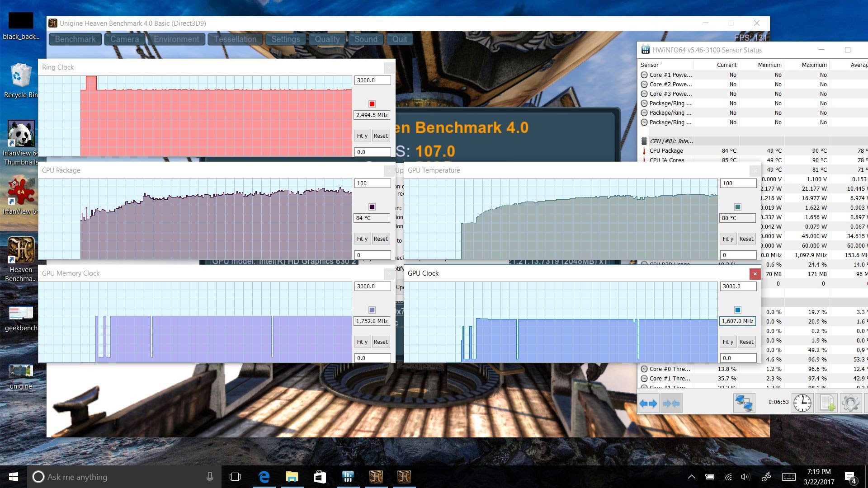The image size is (868, 488).
Task: Select the geekbench desktop file
Action: [20, 318]
